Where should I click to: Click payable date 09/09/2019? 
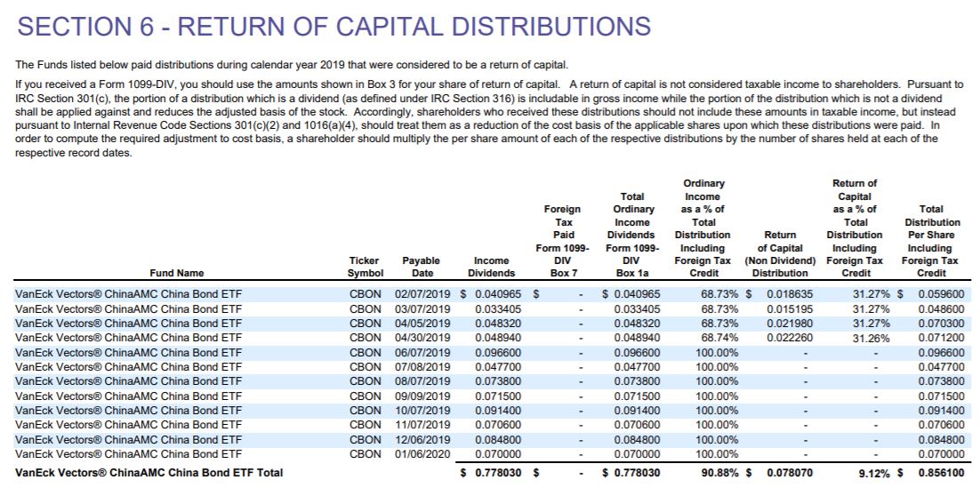pos(422,396)
